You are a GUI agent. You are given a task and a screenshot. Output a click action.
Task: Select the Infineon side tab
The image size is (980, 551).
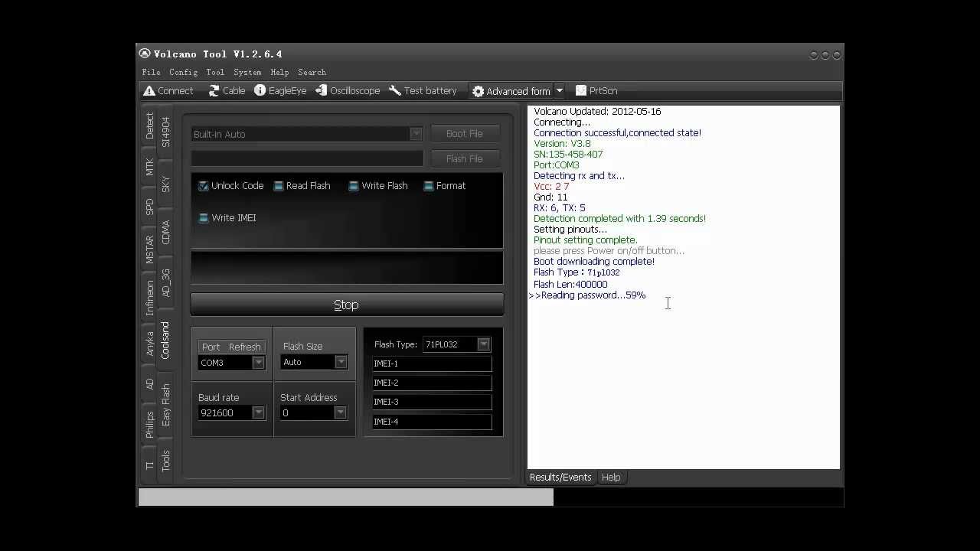point(149,298)
